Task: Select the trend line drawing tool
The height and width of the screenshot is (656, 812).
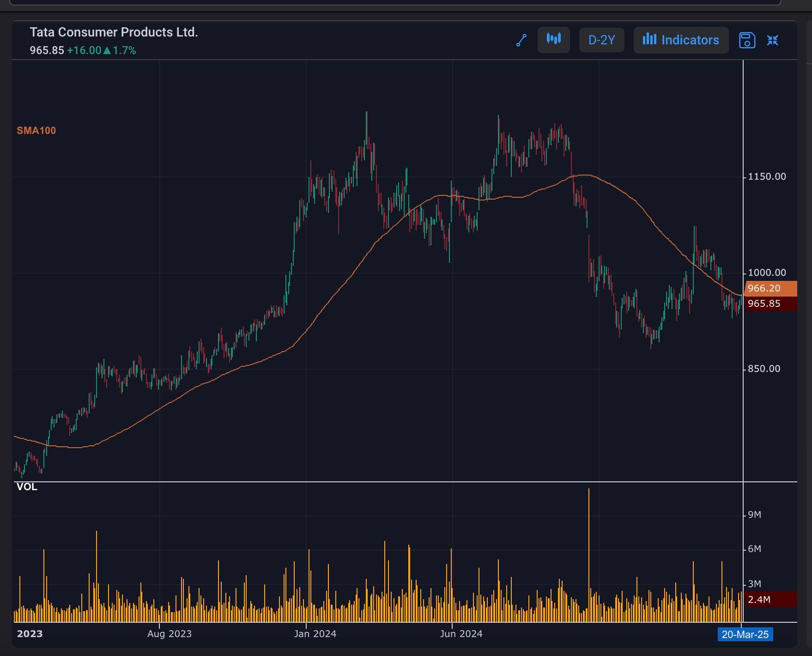Action: [x=521, y=40]
